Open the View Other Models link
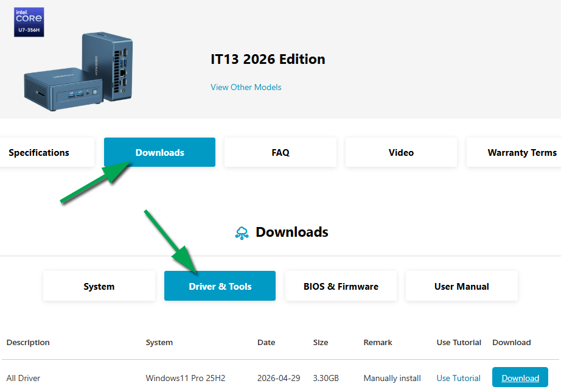This screenshot has width=561, height=392. tap(246, 88)
